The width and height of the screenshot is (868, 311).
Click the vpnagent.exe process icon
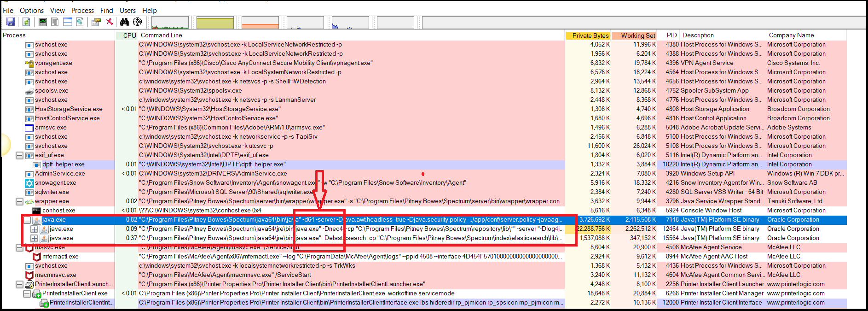tap(29, 63)
